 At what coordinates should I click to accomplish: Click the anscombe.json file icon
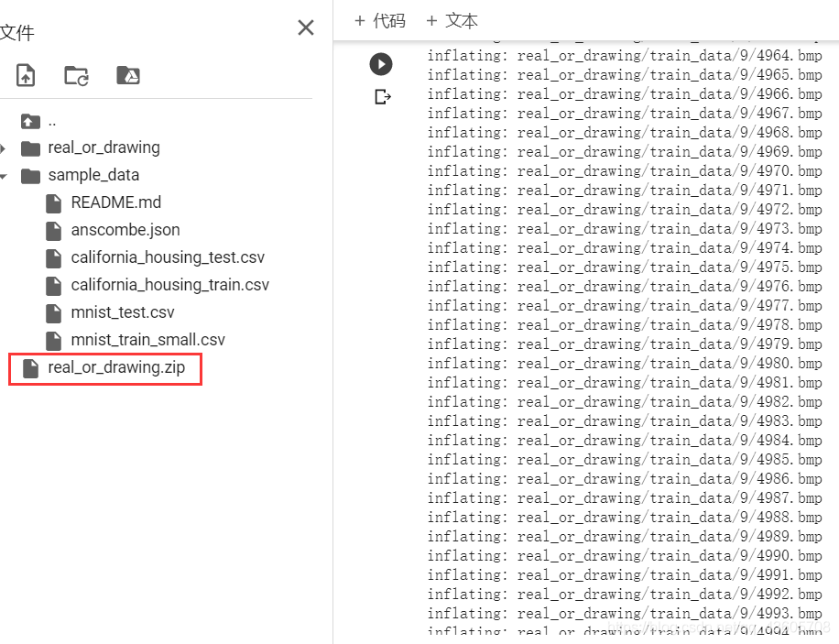(53, 230)
